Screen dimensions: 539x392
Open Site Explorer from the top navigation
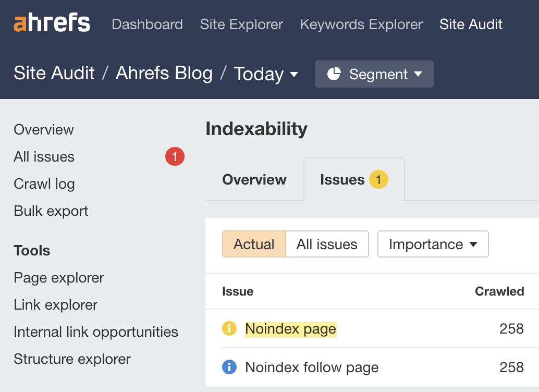click(241, 24)
